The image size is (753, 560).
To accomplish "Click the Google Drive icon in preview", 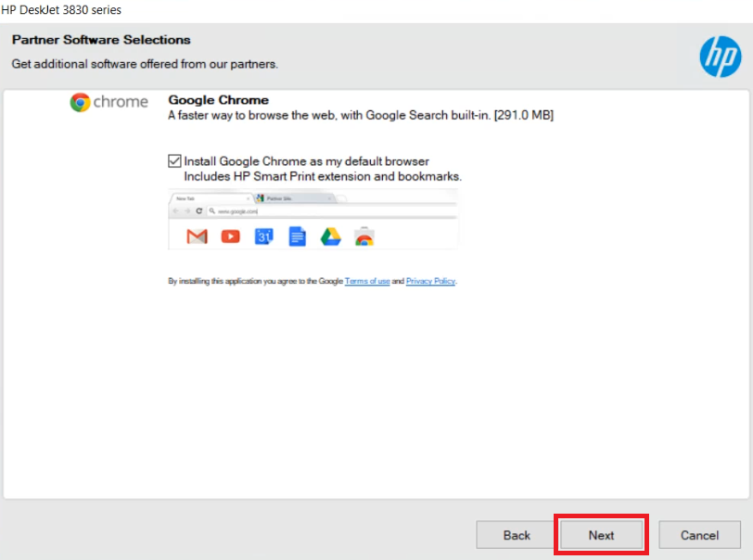I will (331, 236).
